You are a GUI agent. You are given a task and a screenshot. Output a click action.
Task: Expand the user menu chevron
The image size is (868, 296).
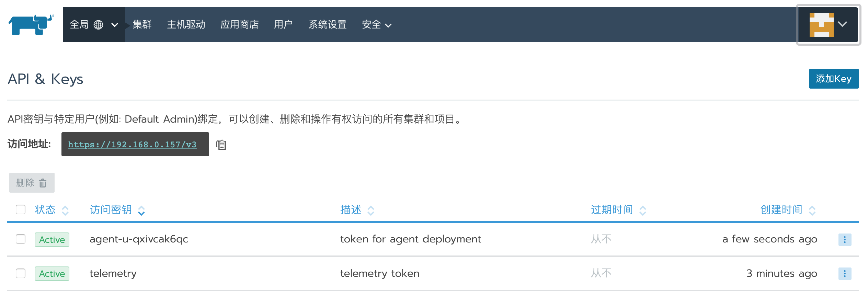[842, 24]
